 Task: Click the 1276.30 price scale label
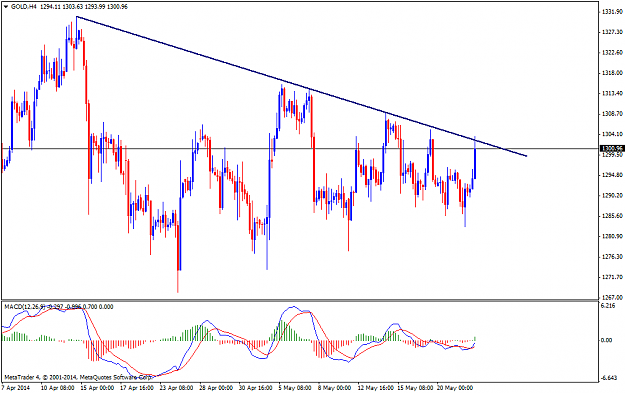[613, 257]
